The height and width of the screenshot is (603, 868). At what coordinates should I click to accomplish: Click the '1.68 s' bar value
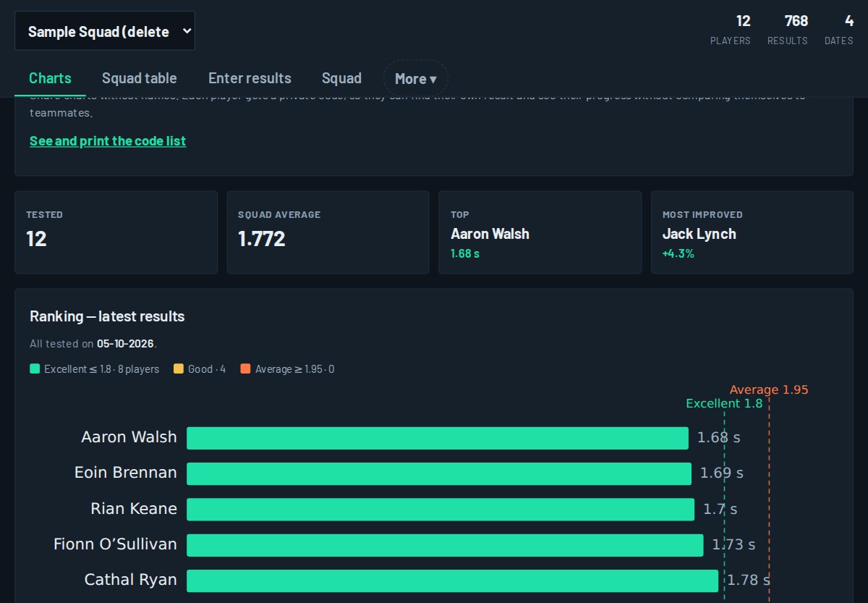[x=719, y=438]
